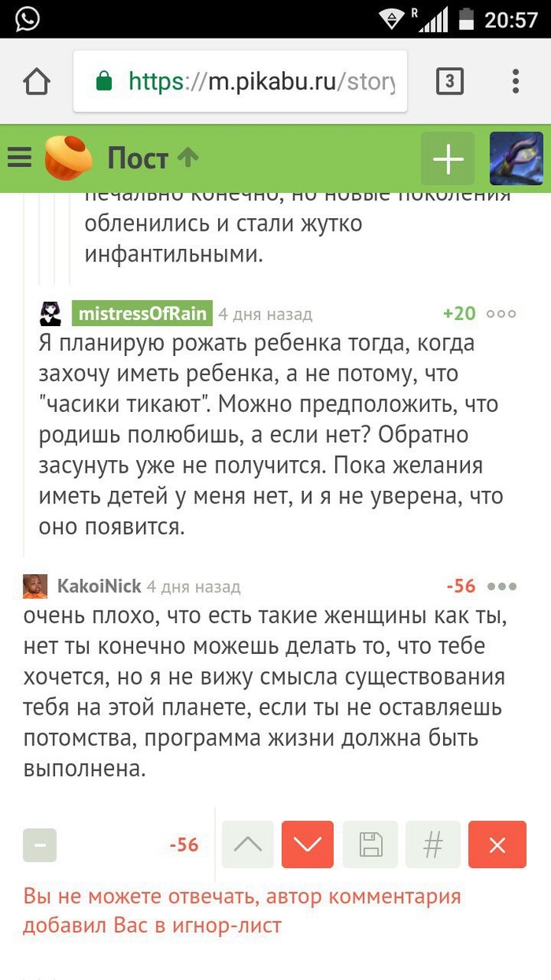Save the comment with floppy disk icon

point(372,845)
